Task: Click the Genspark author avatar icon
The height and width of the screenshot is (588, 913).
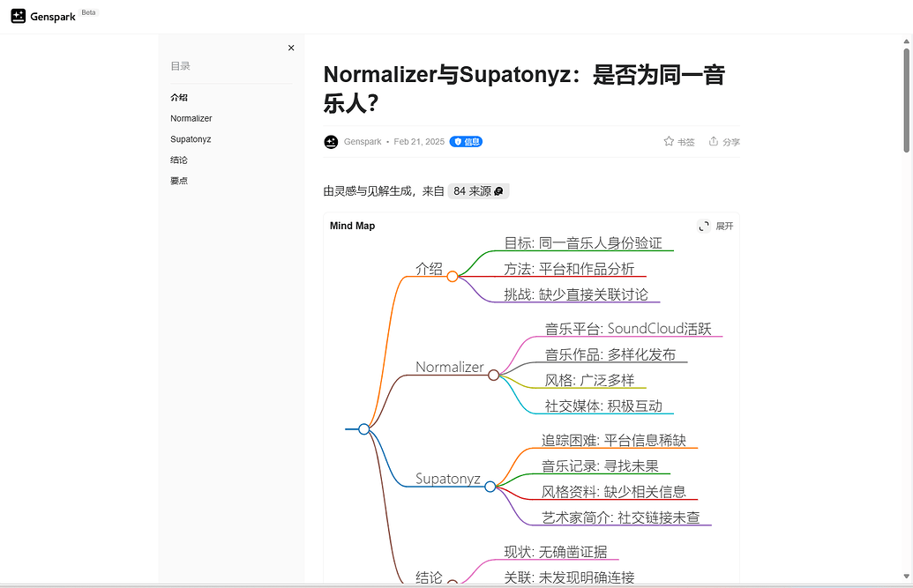Action: [331, 141]
